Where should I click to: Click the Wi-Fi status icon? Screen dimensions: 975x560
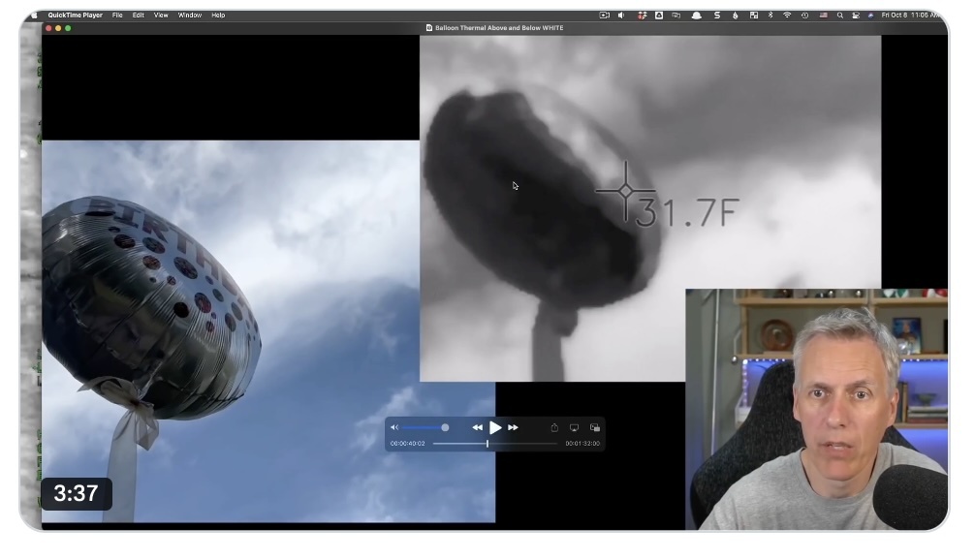(x=787, y=16)
